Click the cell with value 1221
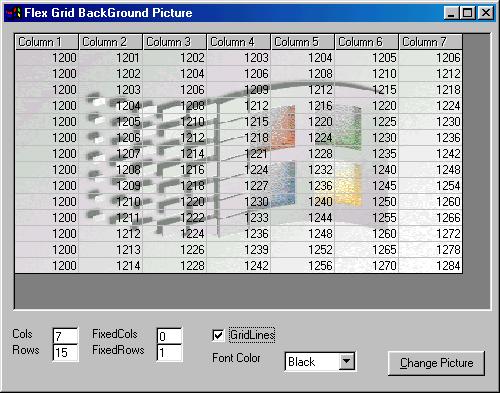 click(239, 154)
